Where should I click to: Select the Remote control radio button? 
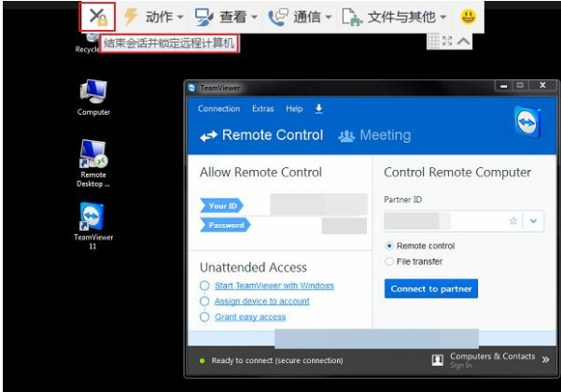389,245
